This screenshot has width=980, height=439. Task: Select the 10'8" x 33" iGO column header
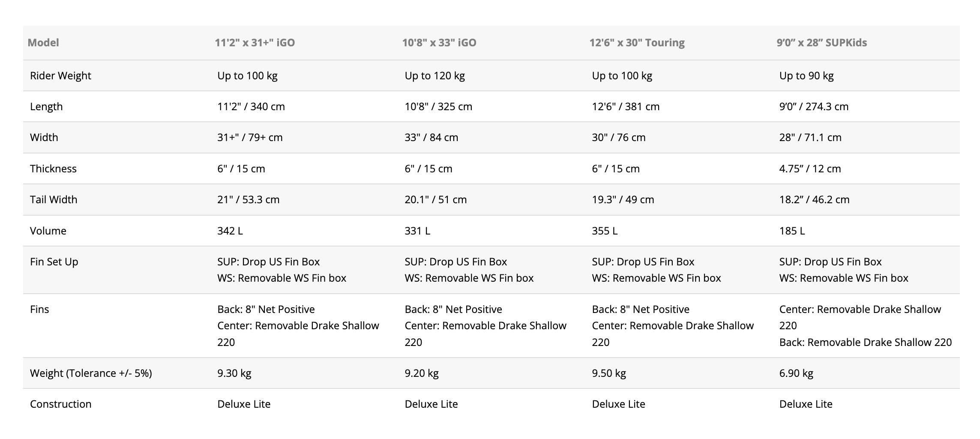(439, 42)
